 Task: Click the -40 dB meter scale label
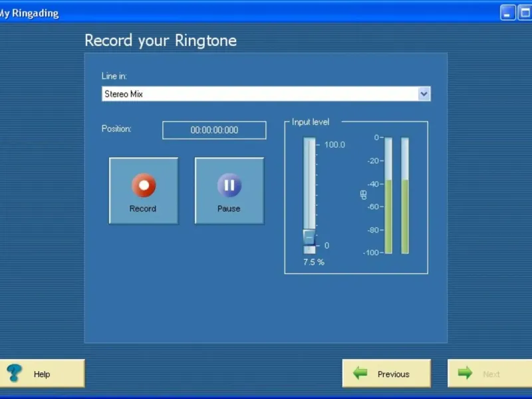coord(373,184)
